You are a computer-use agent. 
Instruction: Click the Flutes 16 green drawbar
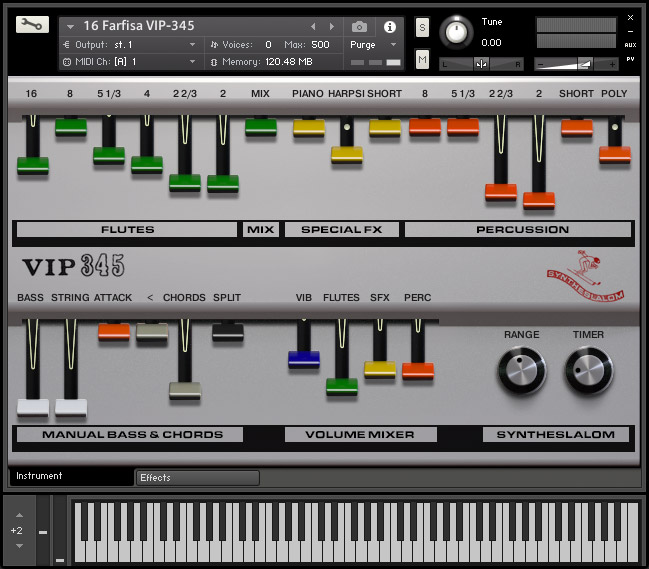click(33, 166)
